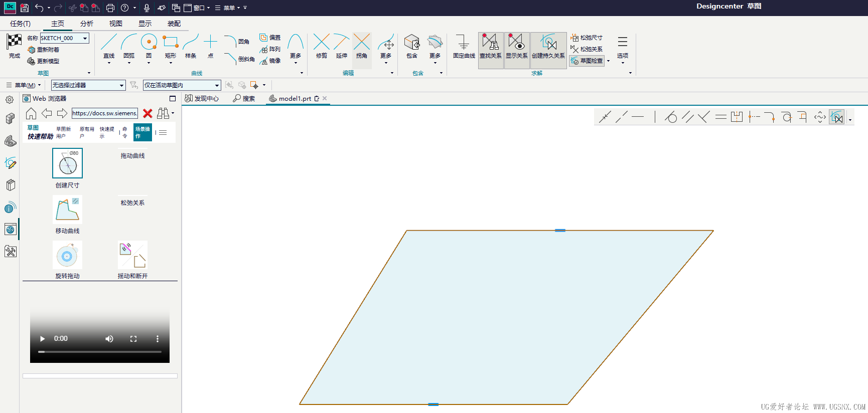Select the 样条 spline tool
This screenshot has width=868, height=413.
tap(191, 46)
